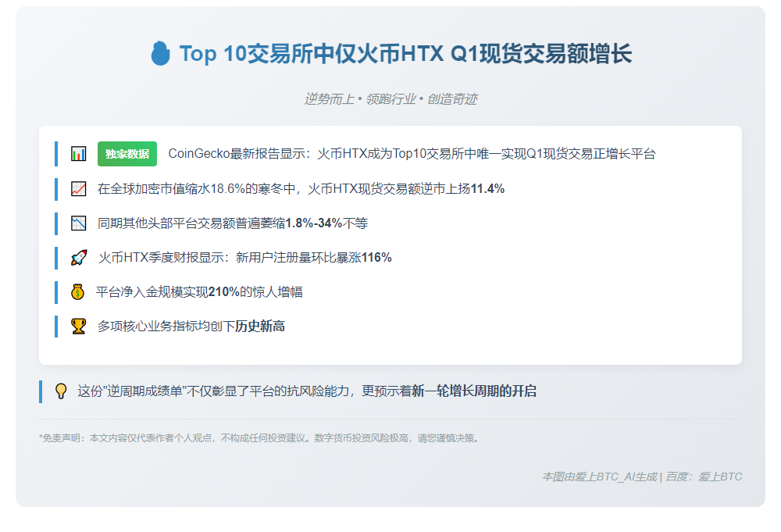Click the rocket icon beside 新用户注册量

coord(79,258)
